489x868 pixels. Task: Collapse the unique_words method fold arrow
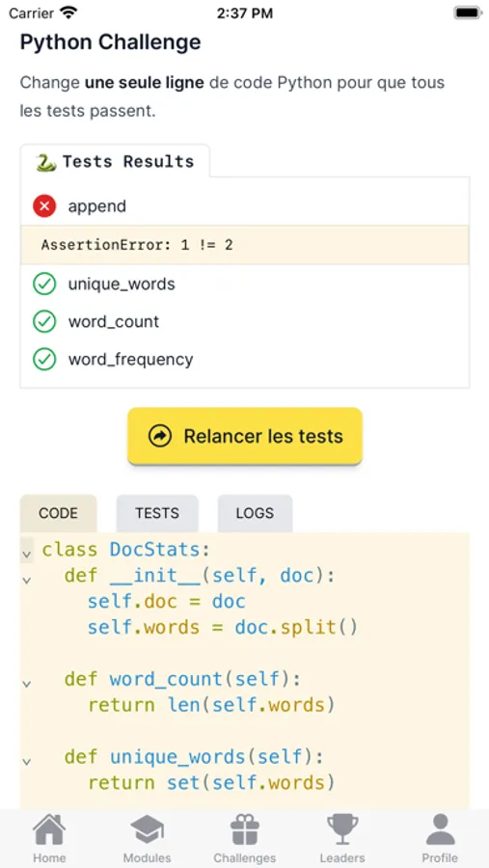26,761
